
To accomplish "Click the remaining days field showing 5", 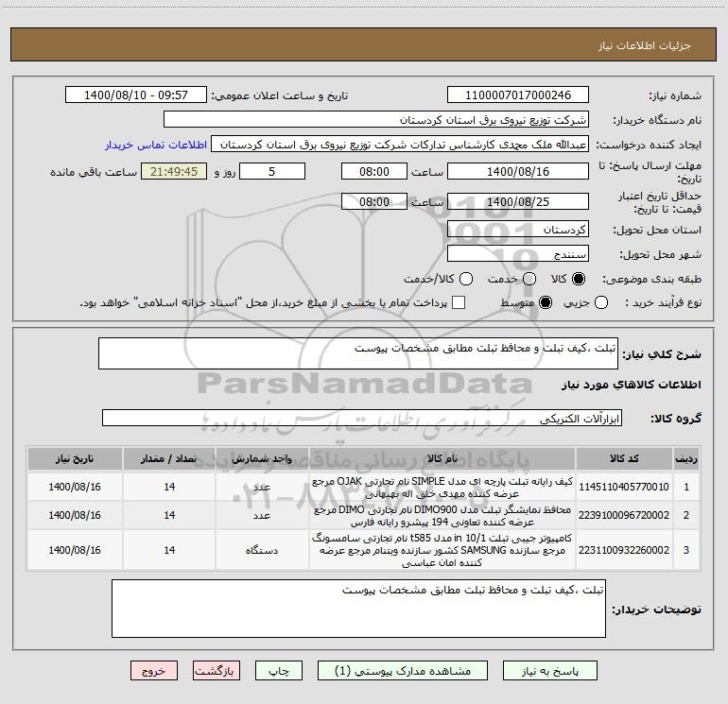I will [x=272, y=171].
